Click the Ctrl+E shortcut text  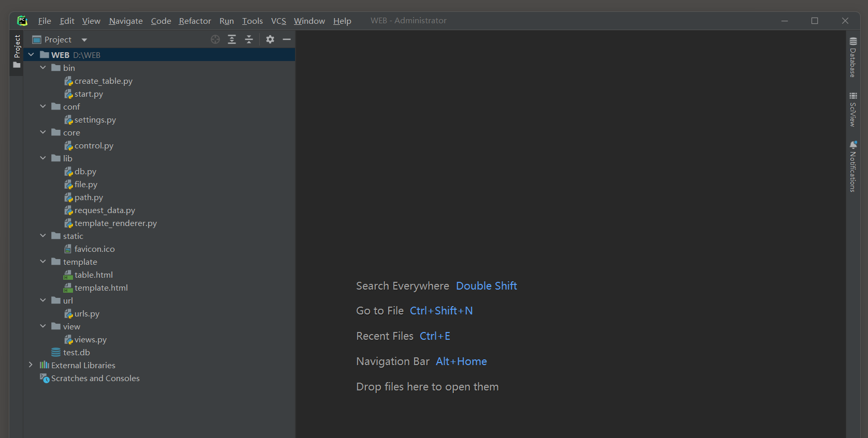click(x=435, y=336)
